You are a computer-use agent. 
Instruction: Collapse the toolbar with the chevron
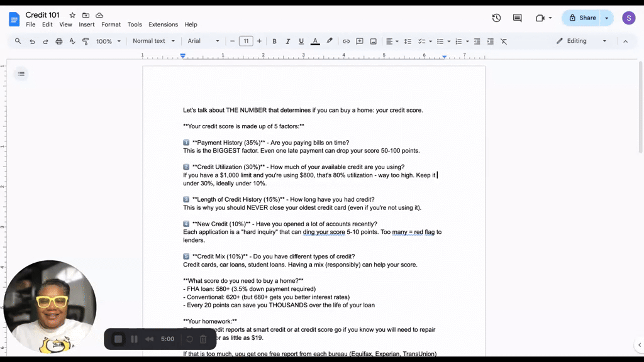pyautogui.click(x=626, y=41)
